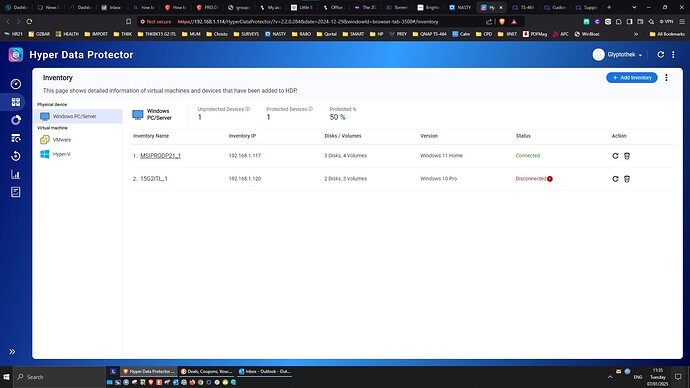Click the Unprotected Devices info icon
690x388 pixels.
point(247,109)
